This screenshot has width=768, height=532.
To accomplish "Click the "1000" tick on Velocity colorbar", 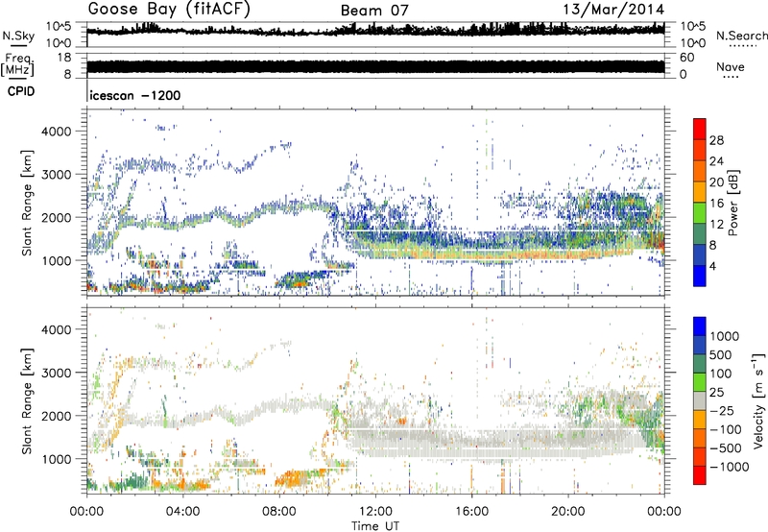I will tap(725, 336).
